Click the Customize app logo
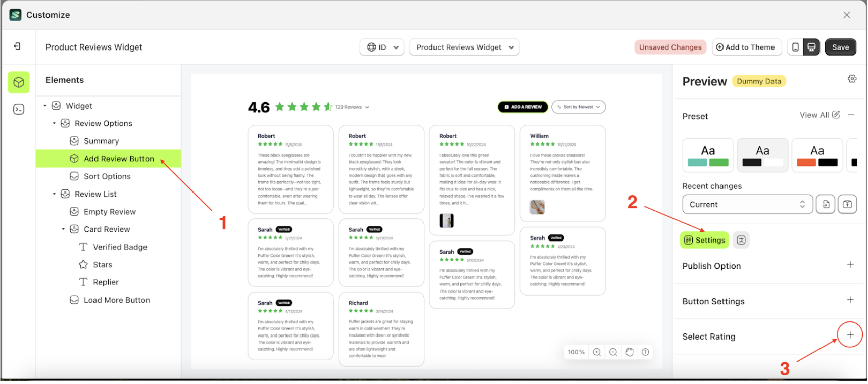868x384 pixels. coord(16,15)
